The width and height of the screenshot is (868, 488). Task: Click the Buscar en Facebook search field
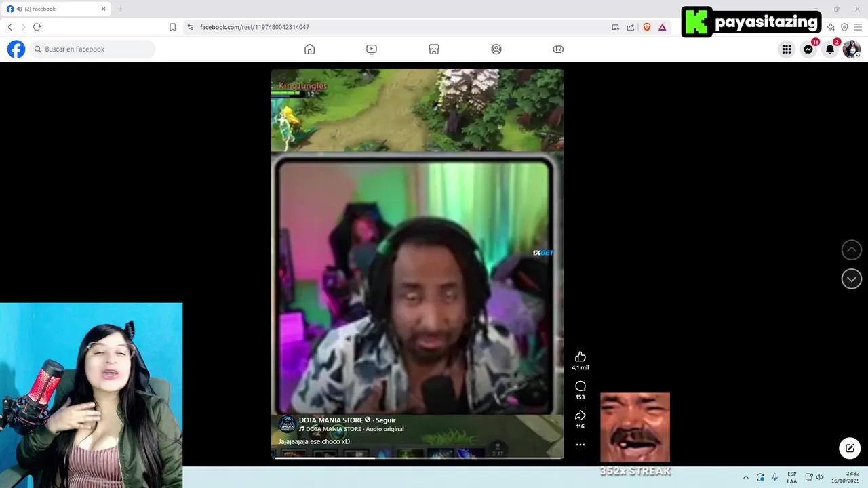92,49
